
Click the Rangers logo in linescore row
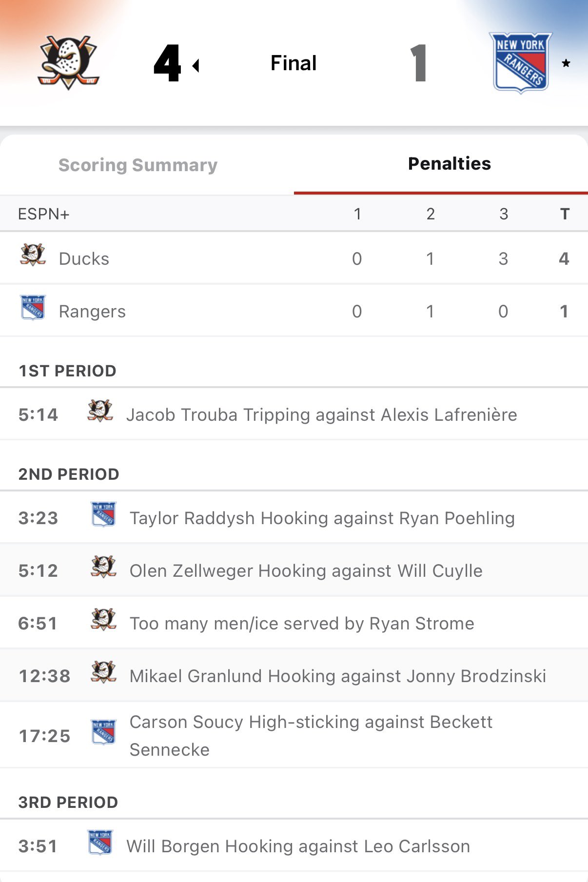pyautogui.click(x=33, y=308)
